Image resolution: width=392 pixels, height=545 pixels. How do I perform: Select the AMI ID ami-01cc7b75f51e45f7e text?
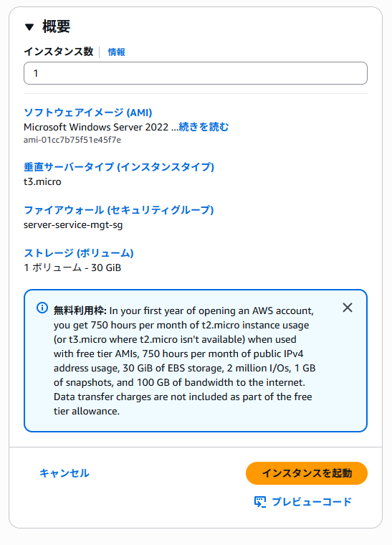(72, 140)
